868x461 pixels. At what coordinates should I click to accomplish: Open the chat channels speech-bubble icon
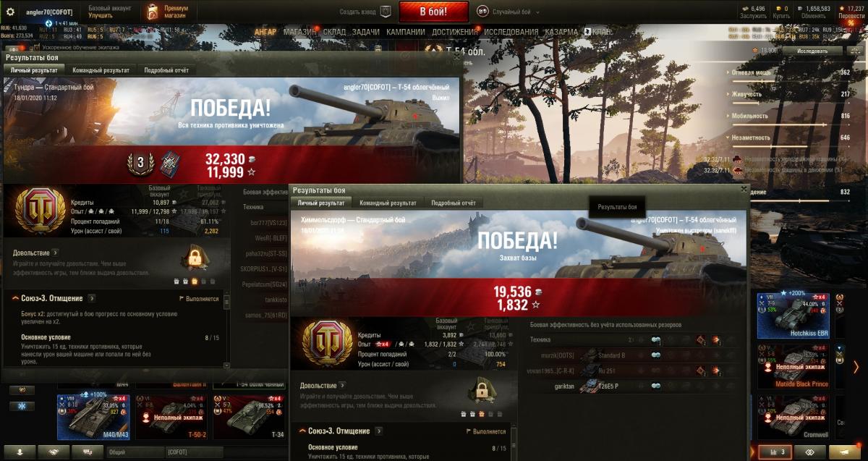(x=87, y=452)
